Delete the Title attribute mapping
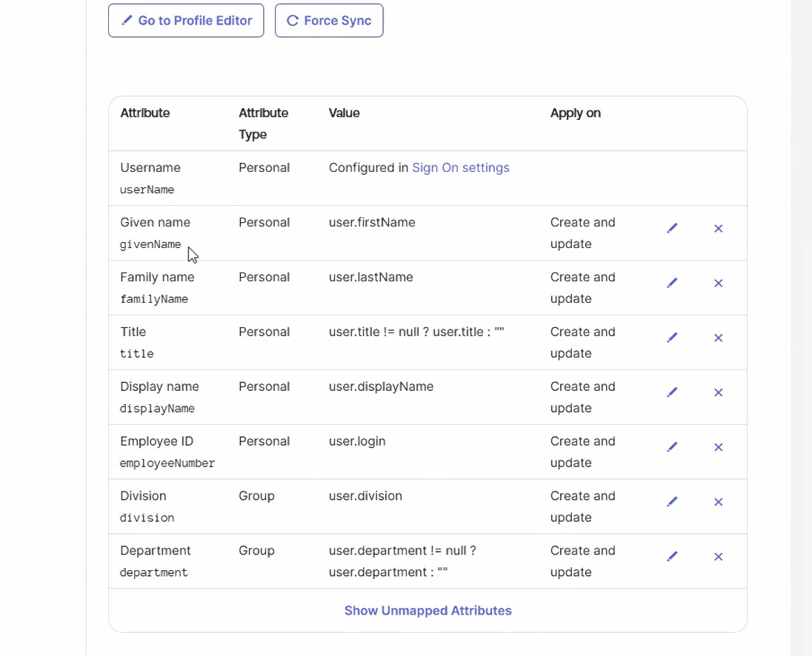This screenshot has height=656, width=812. [718, 338]
